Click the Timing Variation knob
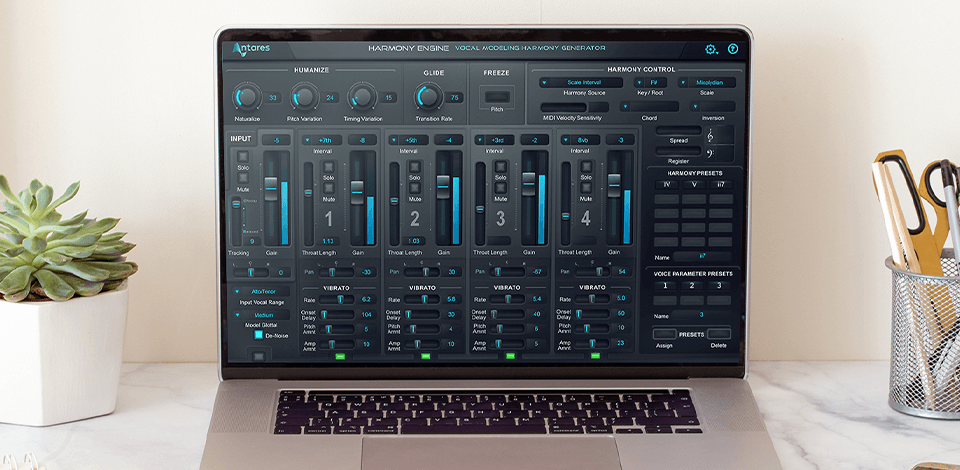Viewport: 960px width, 470px height. 362,97
